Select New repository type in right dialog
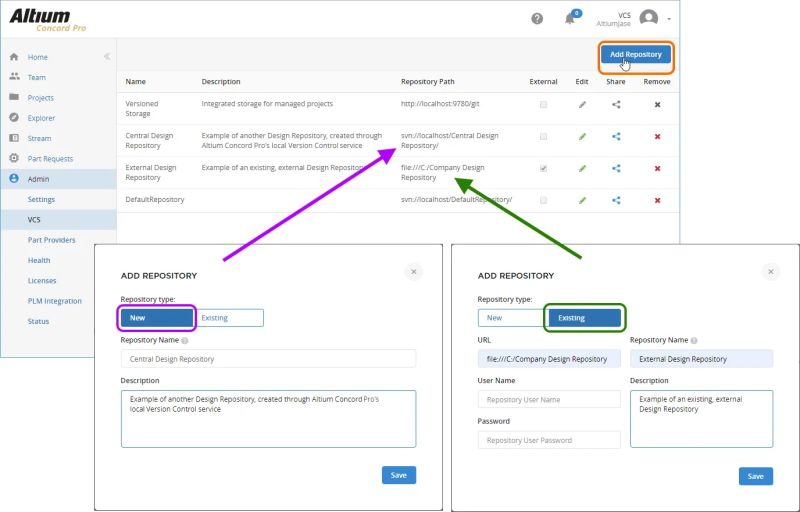The image size is (800, 512). point(513,318)
